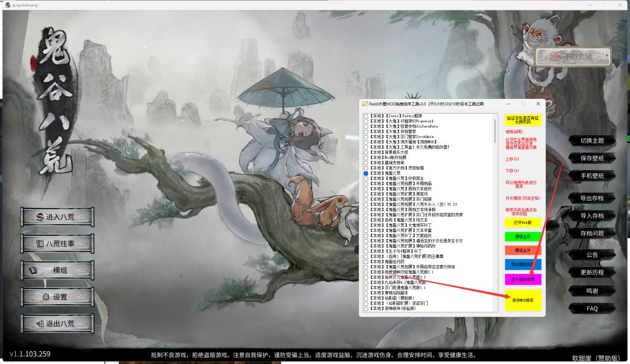Uncheck the enabled 鬼畜八荒 mod
The width and height of the screenshot is (630, 364).
coord(366,173)
